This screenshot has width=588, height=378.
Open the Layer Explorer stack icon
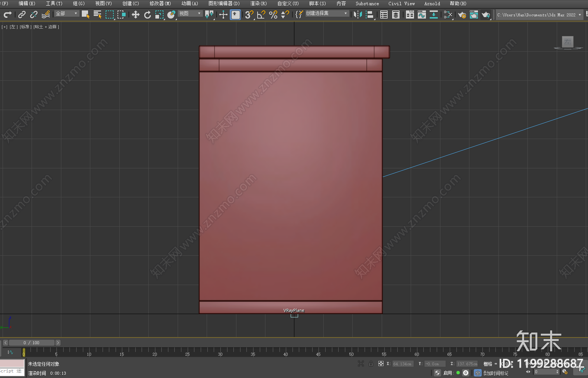(x=396, y=14)
